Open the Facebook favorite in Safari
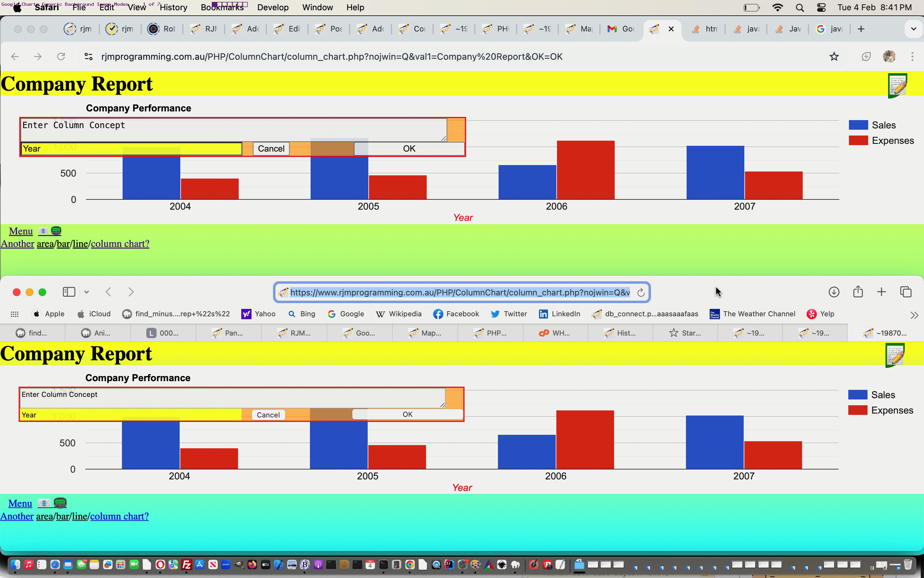 (456, 314)
